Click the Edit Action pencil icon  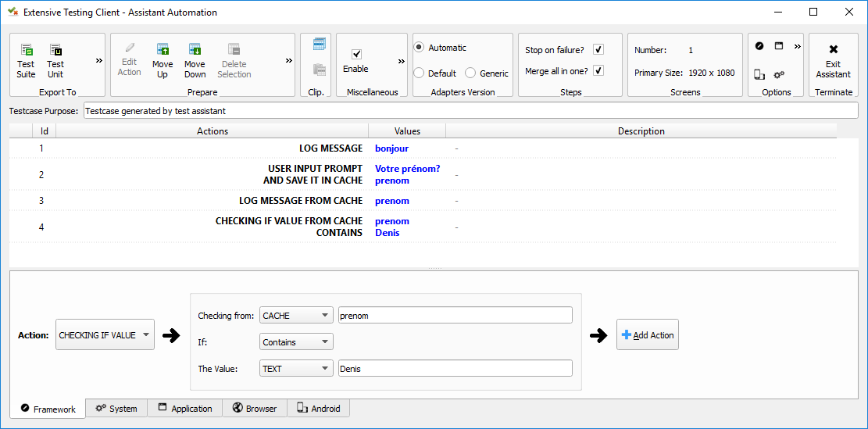tap(130, 48)
